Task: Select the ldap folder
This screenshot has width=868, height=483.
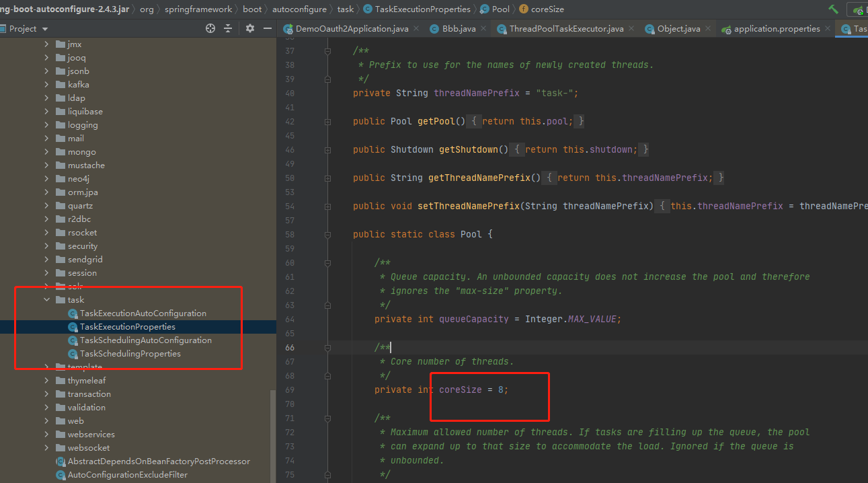Action: click(x=76, y=98)
